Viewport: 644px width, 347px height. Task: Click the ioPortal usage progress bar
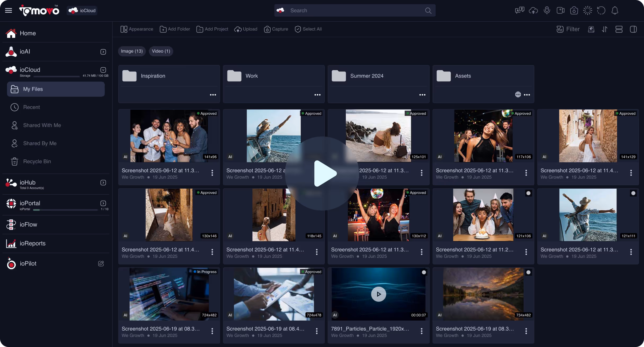pos(65,210)
